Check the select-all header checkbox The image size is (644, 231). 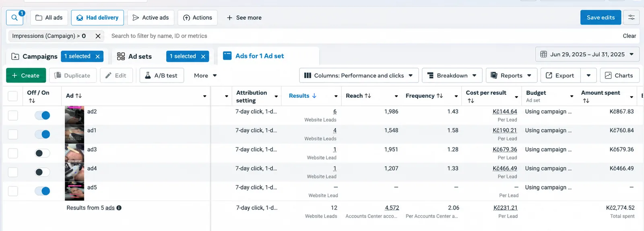point(13,96)
